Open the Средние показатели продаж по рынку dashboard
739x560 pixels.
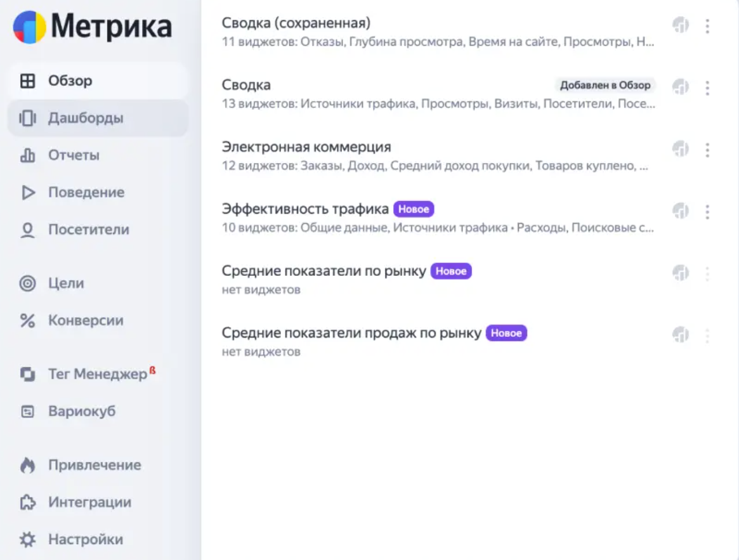[x=351, y=333]
